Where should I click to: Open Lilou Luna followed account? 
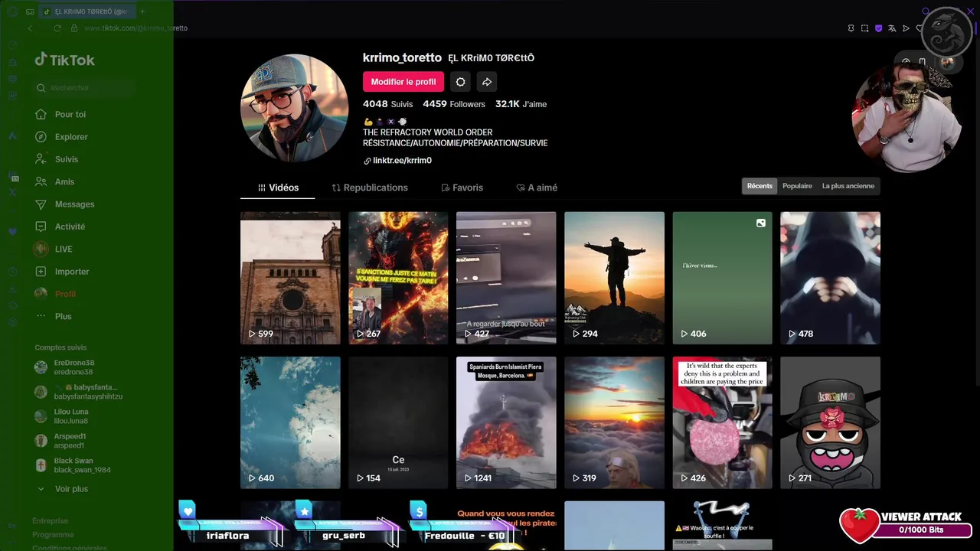click(x=62, y=416)
